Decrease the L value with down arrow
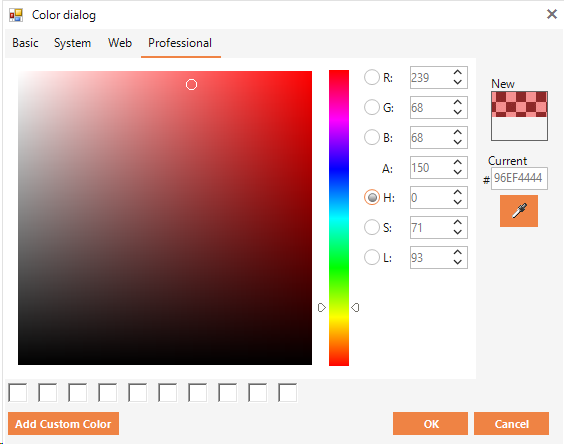The image size is (564, 444). (x=458, y=262)
